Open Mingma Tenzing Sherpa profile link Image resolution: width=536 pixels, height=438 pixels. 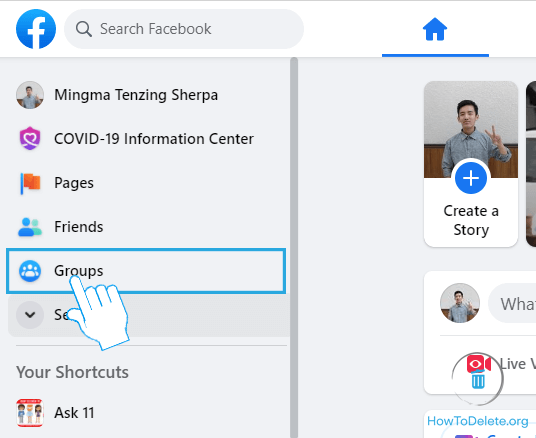(x=136, y=95)
